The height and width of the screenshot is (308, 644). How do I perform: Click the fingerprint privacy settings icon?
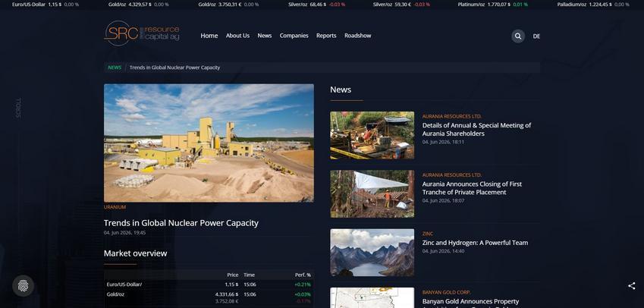point(23,286)
